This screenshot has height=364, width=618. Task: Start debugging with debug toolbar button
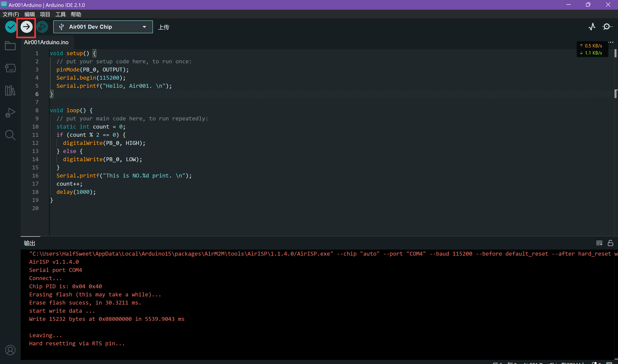42,27
